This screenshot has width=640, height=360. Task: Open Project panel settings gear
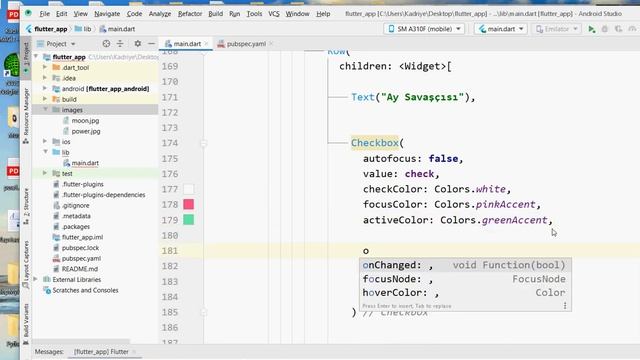point(138,44)
